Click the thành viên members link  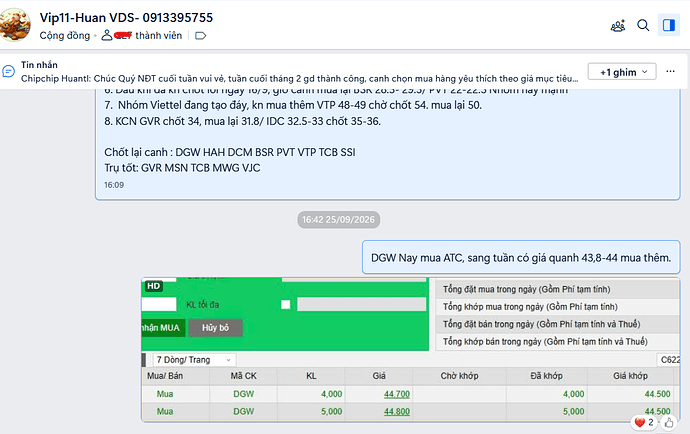point(158,36)
